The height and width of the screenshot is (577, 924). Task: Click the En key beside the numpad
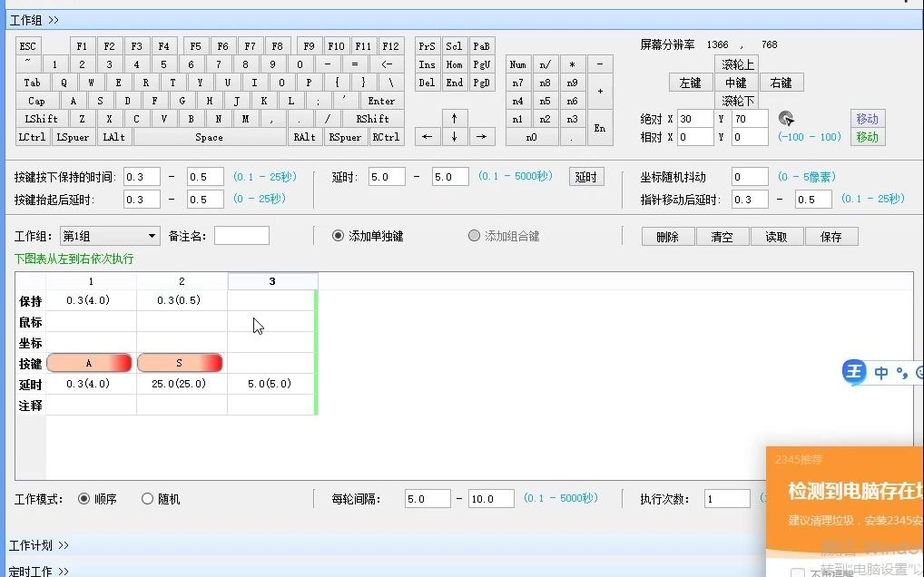pyautogui.click(x=600, y=128)
